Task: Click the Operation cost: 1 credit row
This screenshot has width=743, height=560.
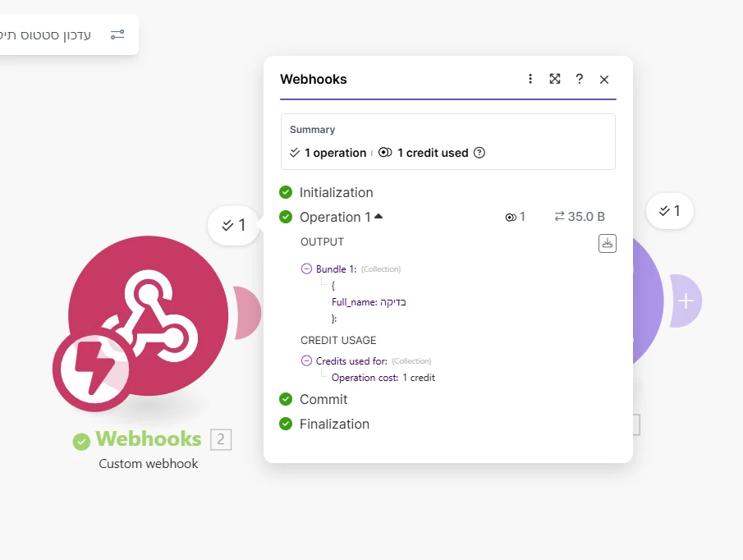Action: tap(383, 378)
